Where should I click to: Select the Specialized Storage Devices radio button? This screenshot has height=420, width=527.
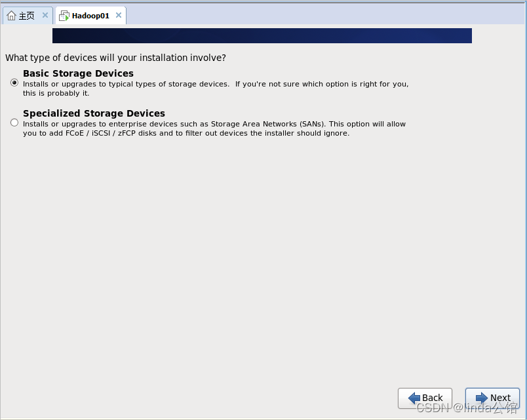coord(14,123)
